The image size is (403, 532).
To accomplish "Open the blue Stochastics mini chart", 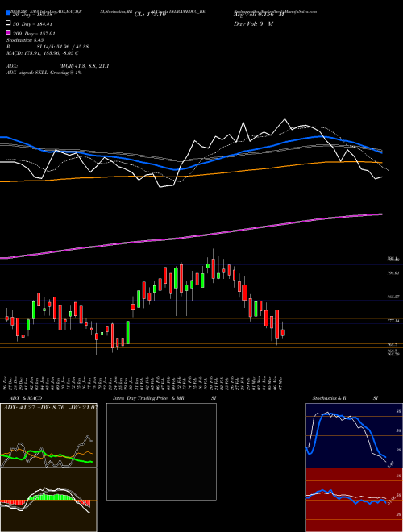I will click(x=354, y=435).
